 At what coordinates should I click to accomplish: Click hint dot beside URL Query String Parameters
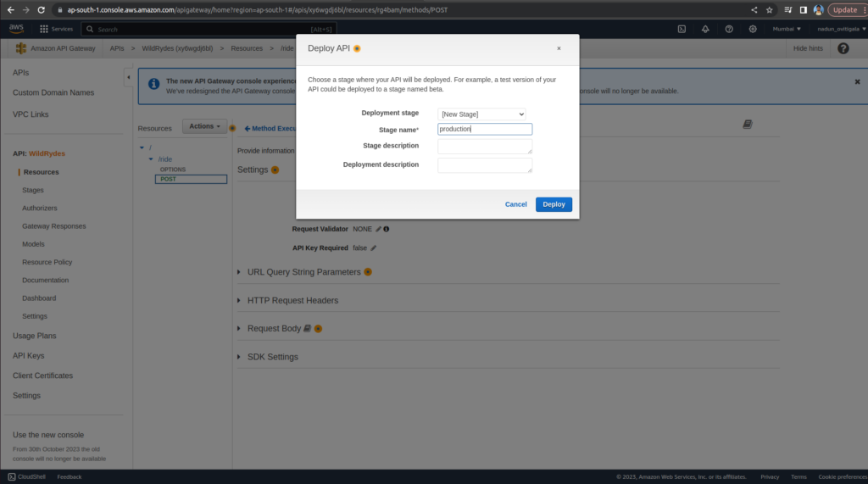[x=368, y=272]
